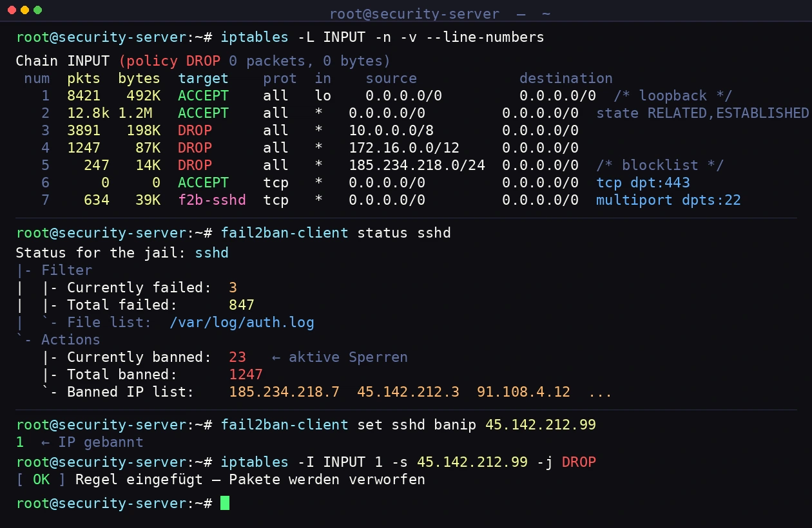Click the 'source' column header
The image size is (812, 528).
pos(391,79)
